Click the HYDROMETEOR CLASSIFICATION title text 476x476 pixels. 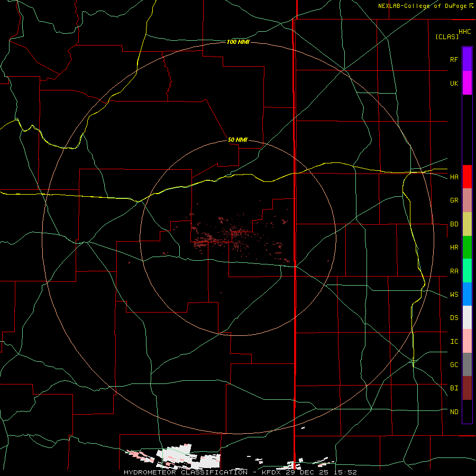(186, 472)
